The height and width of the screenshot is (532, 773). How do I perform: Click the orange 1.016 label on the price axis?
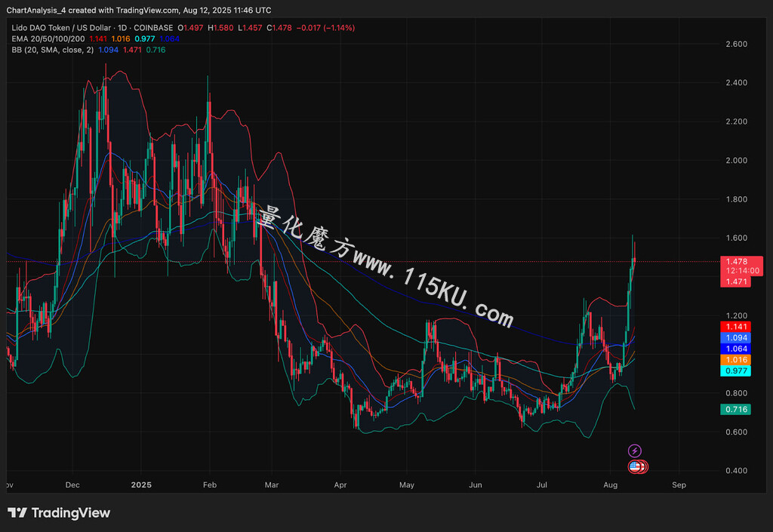[736, 360]
